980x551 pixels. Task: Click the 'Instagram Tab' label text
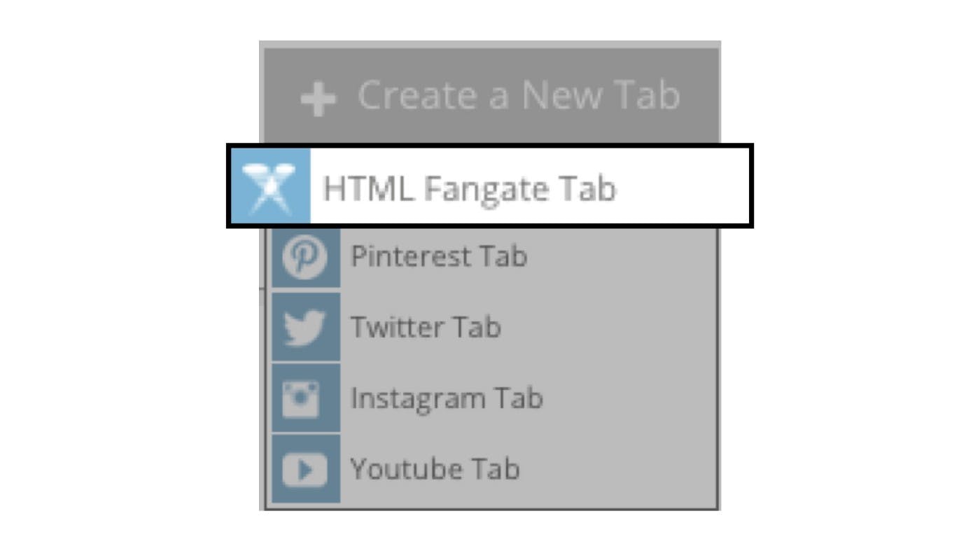[x=447, y=399]
